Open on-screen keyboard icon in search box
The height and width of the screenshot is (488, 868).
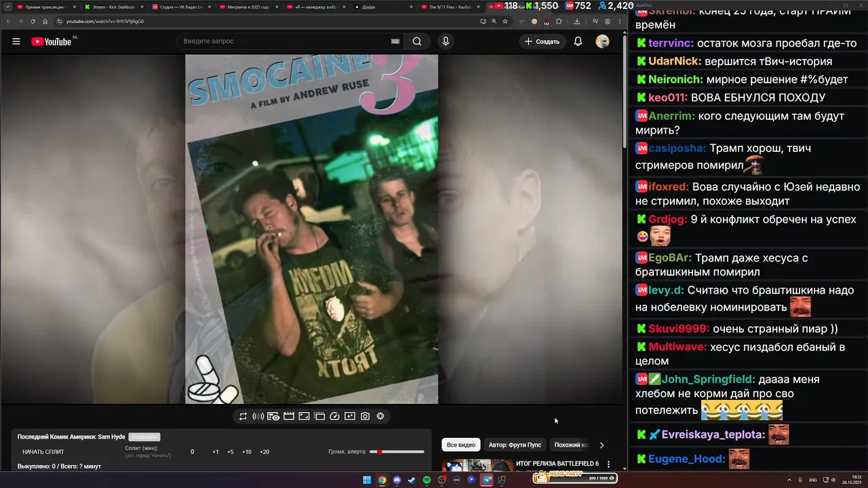395,41
